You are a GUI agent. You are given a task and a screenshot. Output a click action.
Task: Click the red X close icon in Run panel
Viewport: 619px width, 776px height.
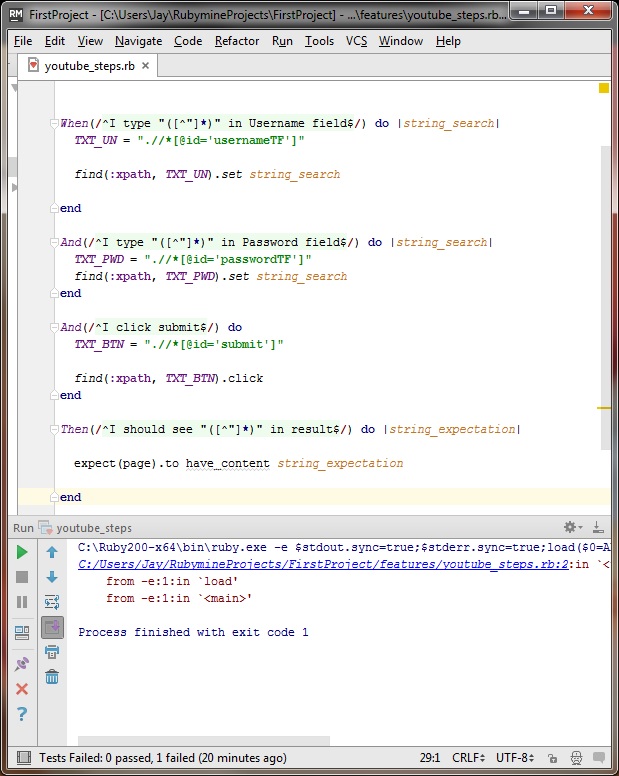click(x=22, y=689)
